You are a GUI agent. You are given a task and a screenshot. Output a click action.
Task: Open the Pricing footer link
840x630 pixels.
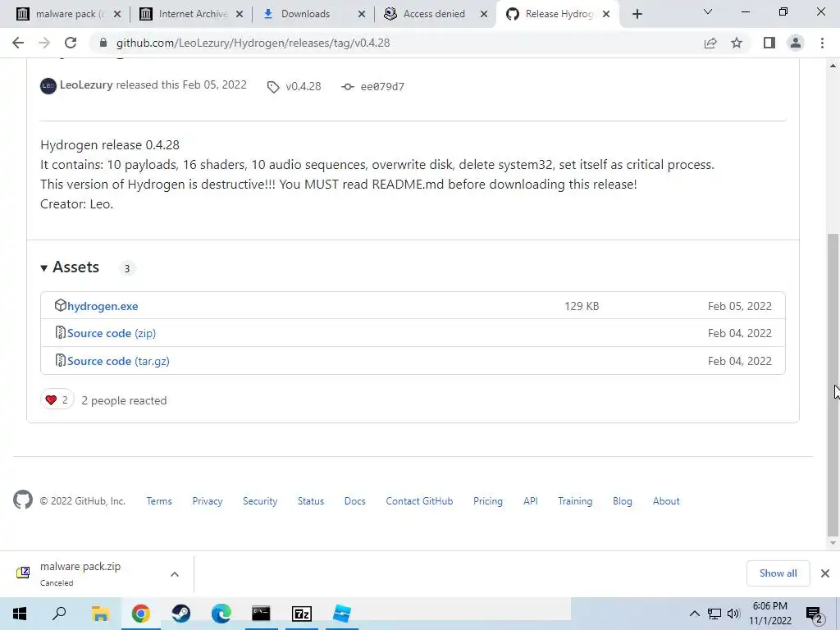(x=488, y=501)
